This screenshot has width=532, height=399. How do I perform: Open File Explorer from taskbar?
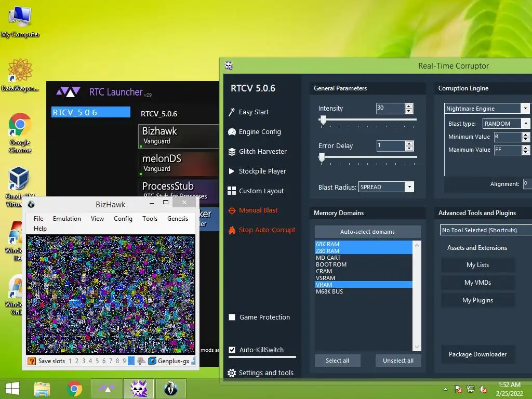[x=42, y=389]
